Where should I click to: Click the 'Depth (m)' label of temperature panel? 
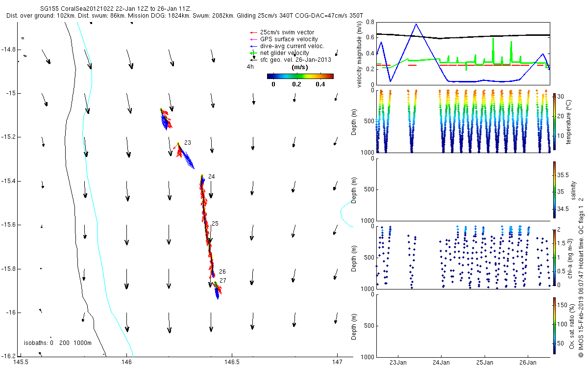pyautogui.click(x=355, y=121)
